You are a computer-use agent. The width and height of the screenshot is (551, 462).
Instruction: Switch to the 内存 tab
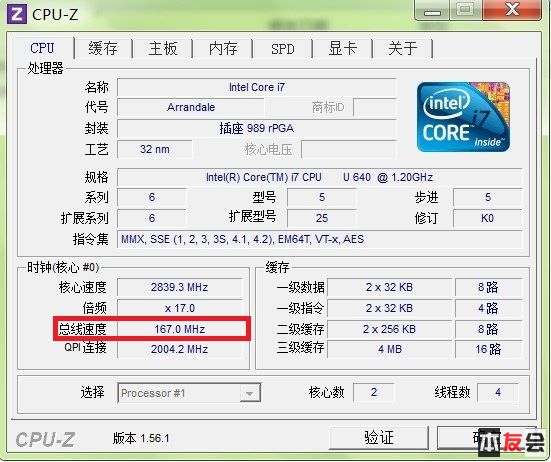pos(223,48)
